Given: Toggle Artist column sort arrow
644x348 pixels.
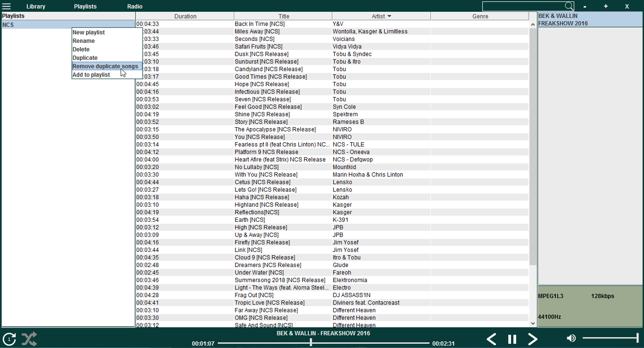Looking at the screenshot, I should tap(389, 16).
